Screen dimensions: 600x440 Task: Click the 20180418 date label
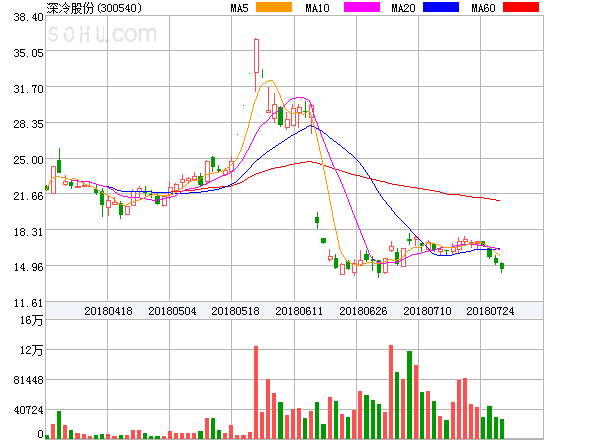point(108,311)
